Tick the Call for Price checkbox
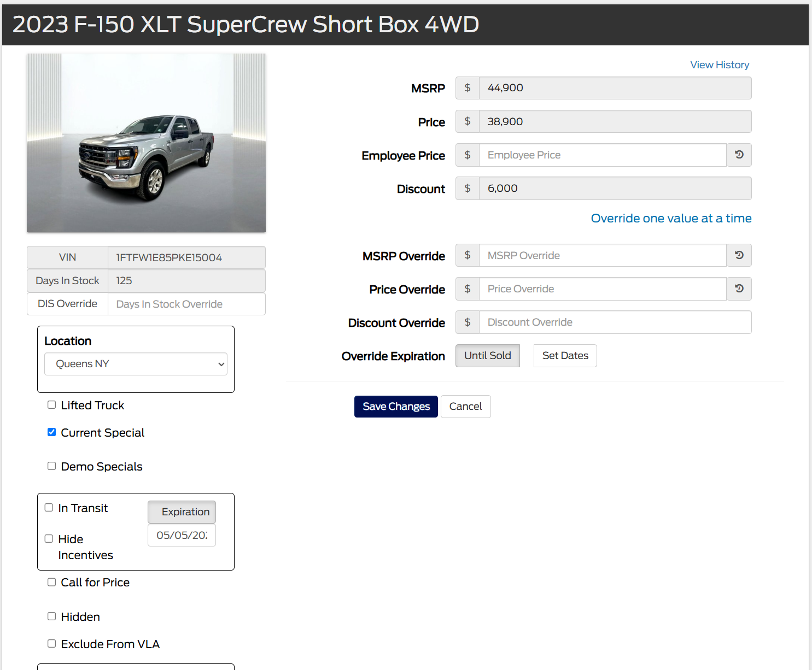 [52, 582]
